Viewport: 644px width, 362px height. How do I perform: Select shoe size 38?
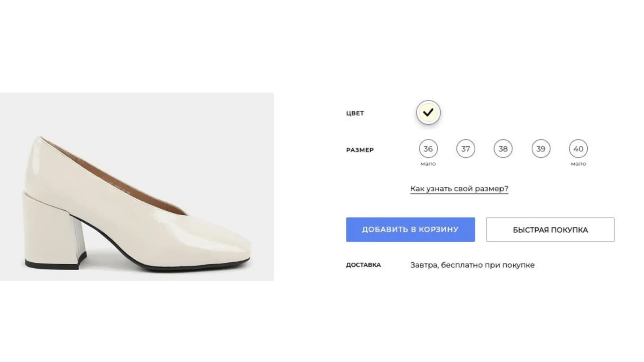coord(503,149)
